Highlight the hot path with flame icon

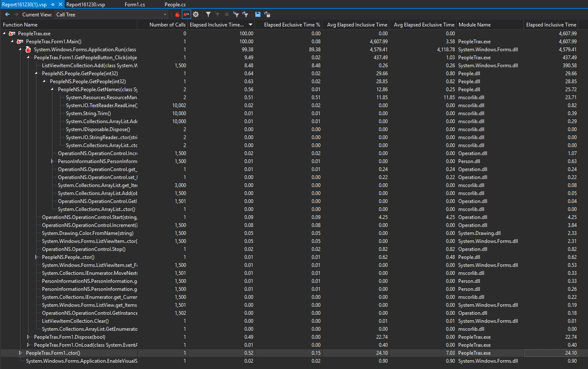(178, 14)
